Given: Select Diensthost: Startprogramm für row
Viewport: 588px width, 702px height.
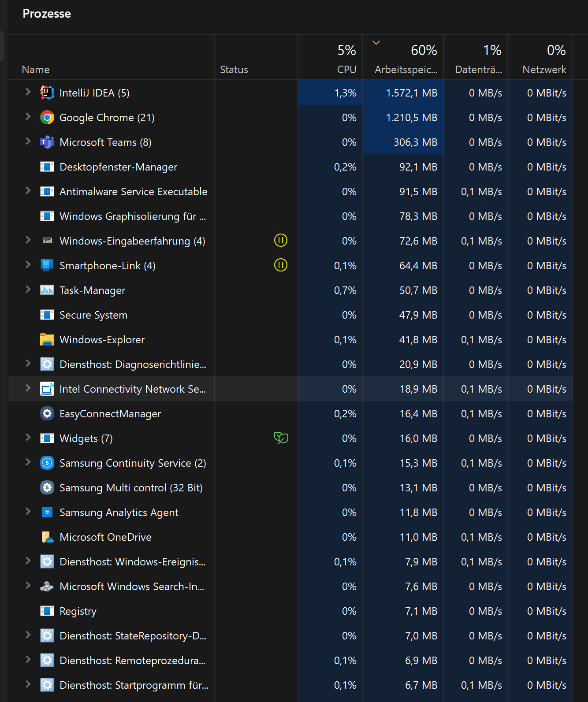Looking at the screenshot, I should click(290, 685).
